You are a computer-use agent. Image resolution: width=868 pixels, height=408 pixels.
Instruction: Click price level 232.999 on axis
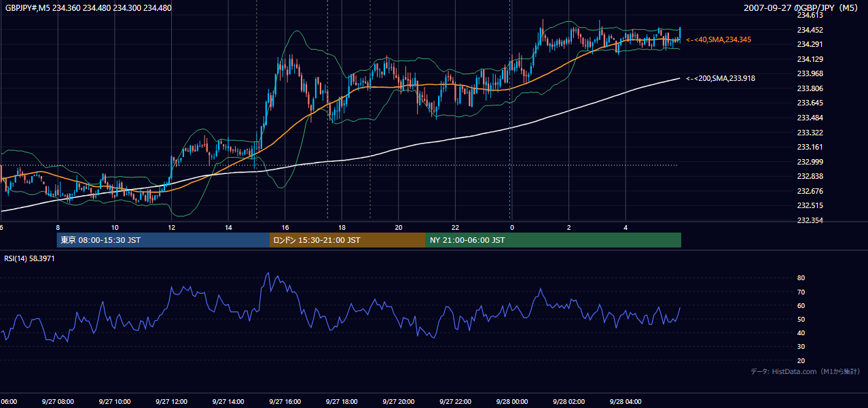(x=810, y=162)
